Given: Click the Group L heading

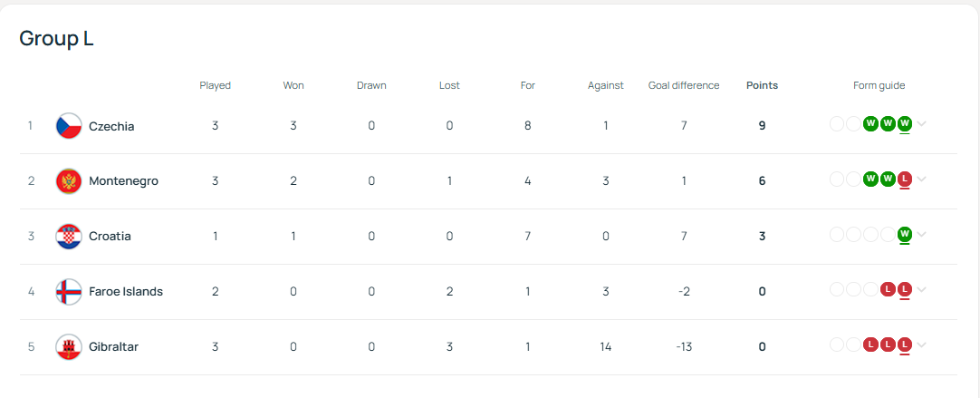Looking at the screenshot, I should pos(56,38).
